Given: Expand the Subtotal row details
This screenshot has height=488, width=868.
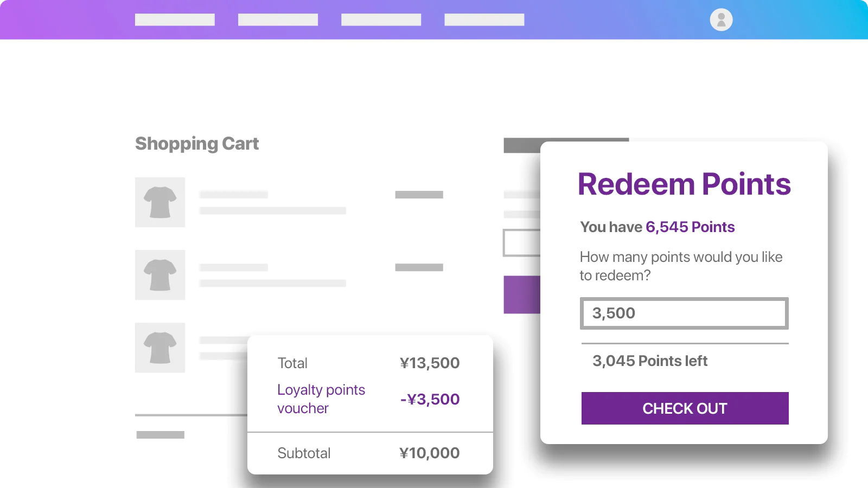Looking at the screenshot, I should pos(368,453).
